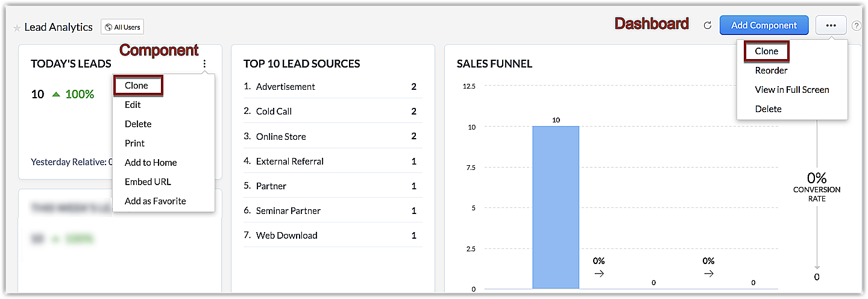The image size is (868, 299).
Task: Choose Reorder from the dashboard menu
Action: 771,71
